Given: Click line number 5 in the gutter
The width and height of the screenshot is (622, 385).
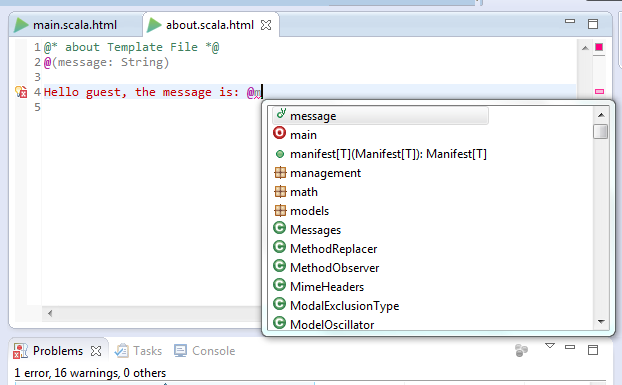Looking at the screenshot, I should [x=37, y=107].
